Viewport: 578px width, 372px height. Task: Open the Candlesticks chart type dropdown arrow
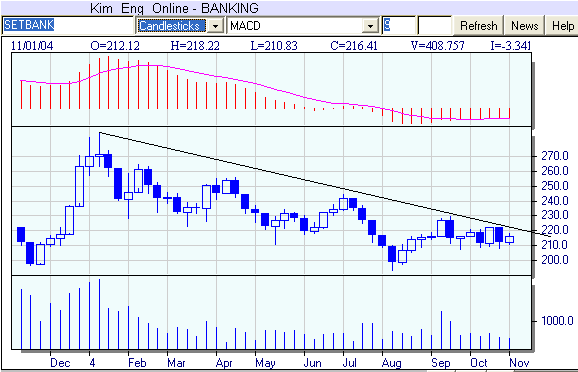pyautogui.click(x=216, y=26)
